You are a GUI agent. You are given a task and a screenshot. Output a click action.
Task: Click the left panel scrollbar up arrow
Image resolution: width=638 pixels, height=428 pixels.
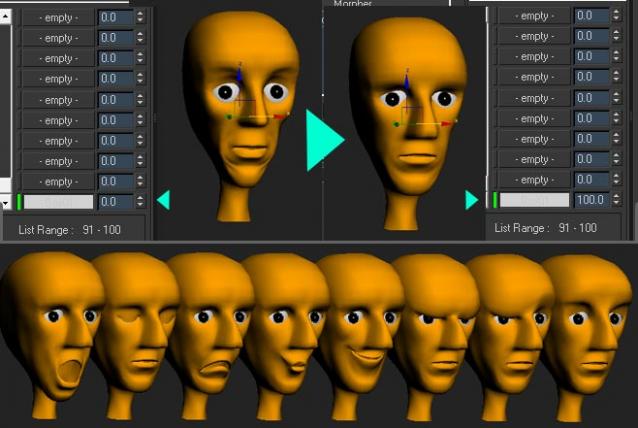(x=6, y=16)
